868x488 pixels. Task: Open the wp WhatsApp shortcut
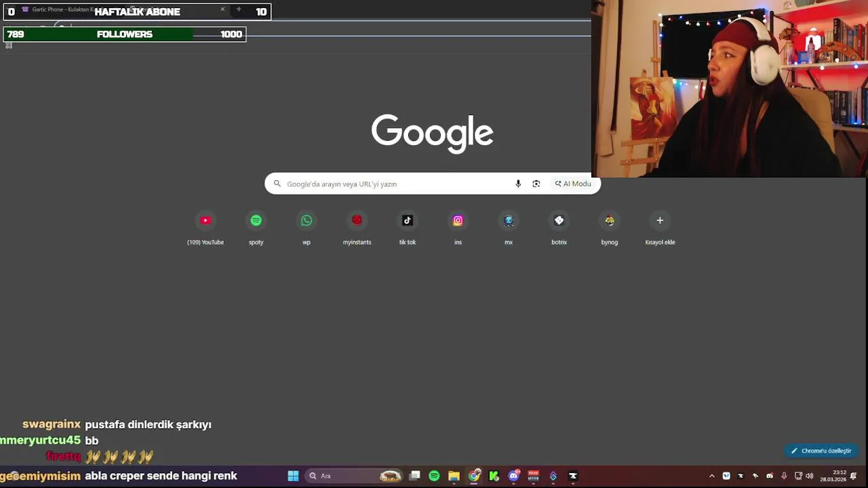tap(307, 228)
